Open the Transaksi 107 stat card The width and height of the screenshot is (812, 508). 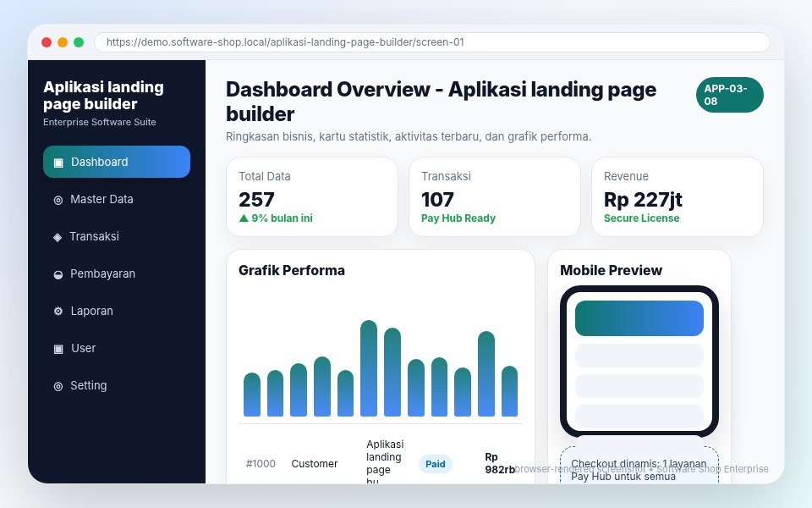tap(495, 197)
